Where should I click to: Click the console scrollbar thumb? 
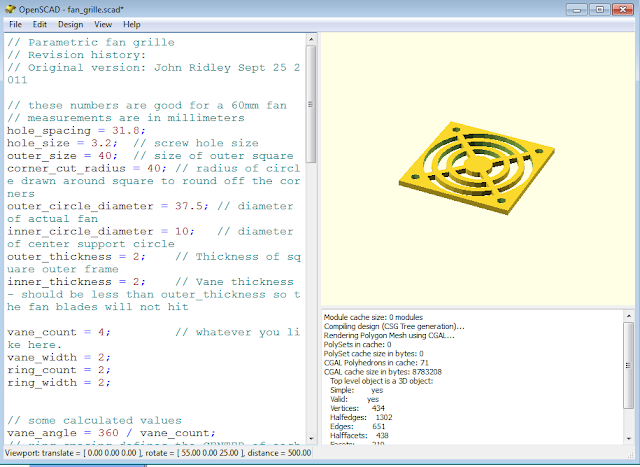point(629,365)
